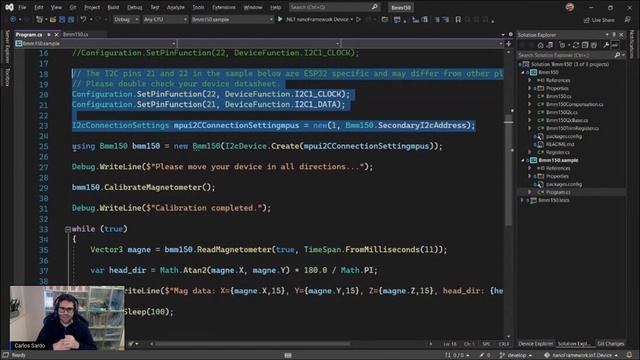Switch to the Bmm150.cs editor tab

pyautogui.click(x=76, y=35)
